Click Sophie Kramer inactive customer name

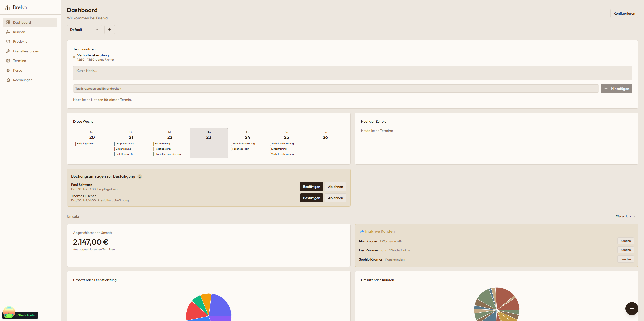click(371, 259)
